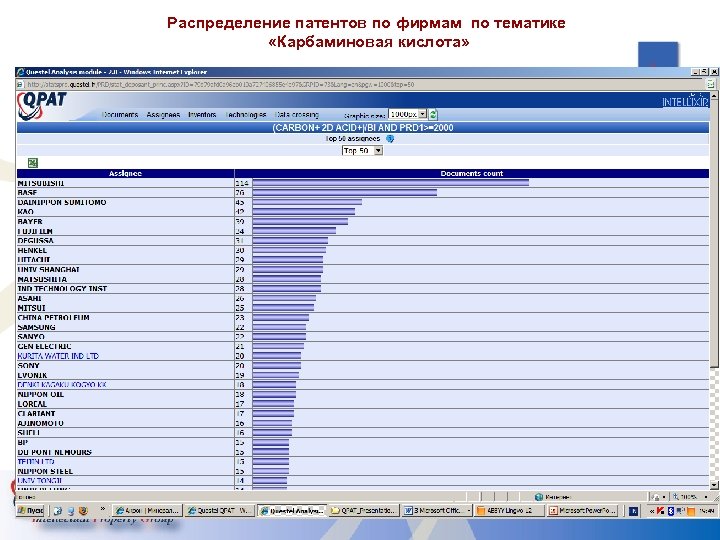Open the Documents menu
The width and height of the screenshot is (720, 540).
coord(120,114)
